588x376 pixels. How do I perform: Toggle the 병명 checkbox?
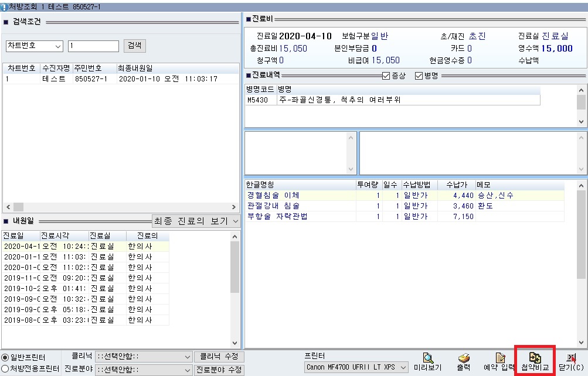pos(419,76)
